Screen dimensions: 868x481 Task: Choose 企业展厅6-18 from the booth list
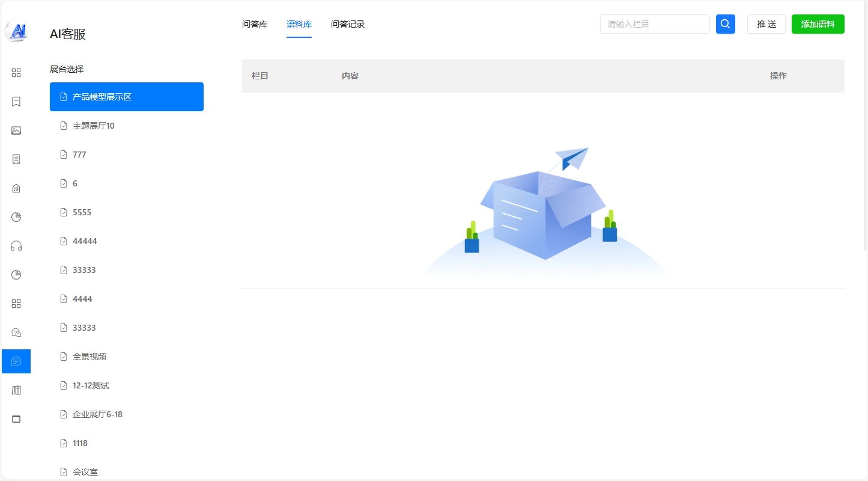(x=97, y=414)
